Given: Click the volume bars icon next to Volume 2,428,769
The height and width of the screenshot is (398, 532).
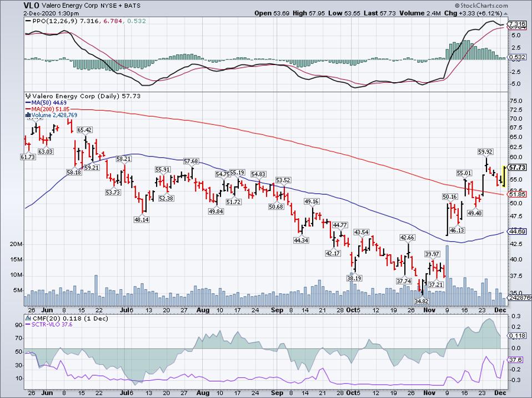Looking at the screenshot, I should (28, 115).
